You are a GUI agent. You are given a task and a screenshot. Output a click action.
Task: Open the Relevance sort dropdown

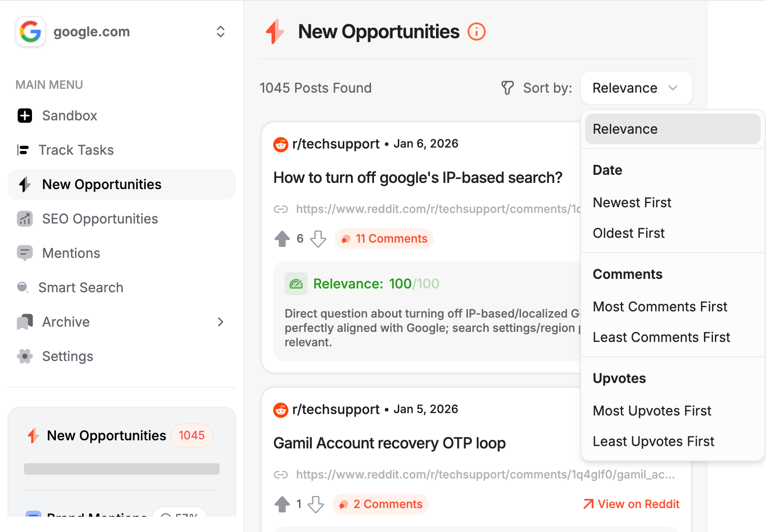(x=636, y=88)
